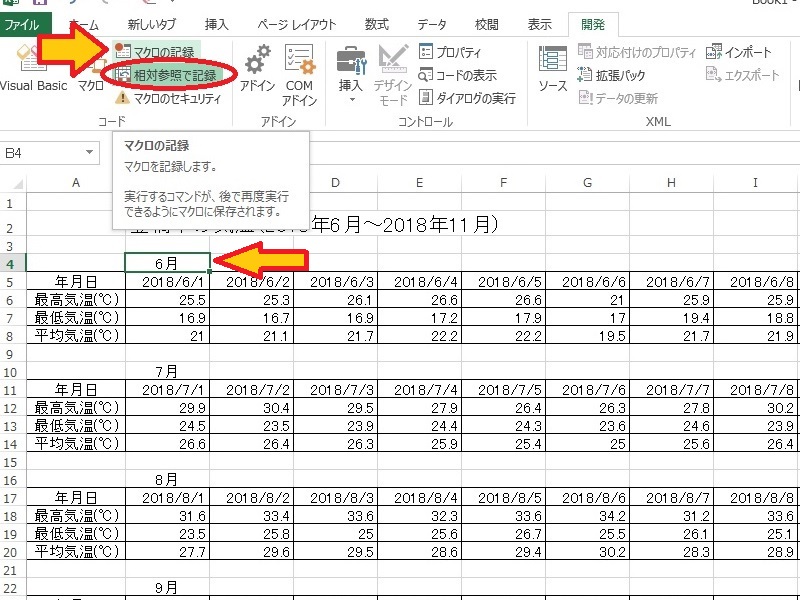Open the Name Box dropdown arrow
The height and width of the screenshot is (600, 800).
tap(90, 153)
